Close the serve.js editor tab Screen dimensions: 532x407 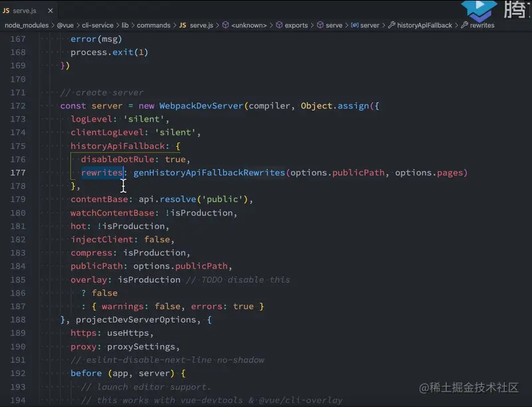[x=51, y=11]
